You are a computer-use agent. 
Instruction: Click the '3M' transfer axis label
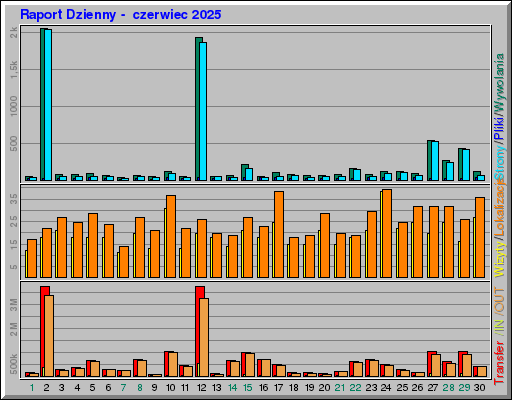(x=14, y=305)
